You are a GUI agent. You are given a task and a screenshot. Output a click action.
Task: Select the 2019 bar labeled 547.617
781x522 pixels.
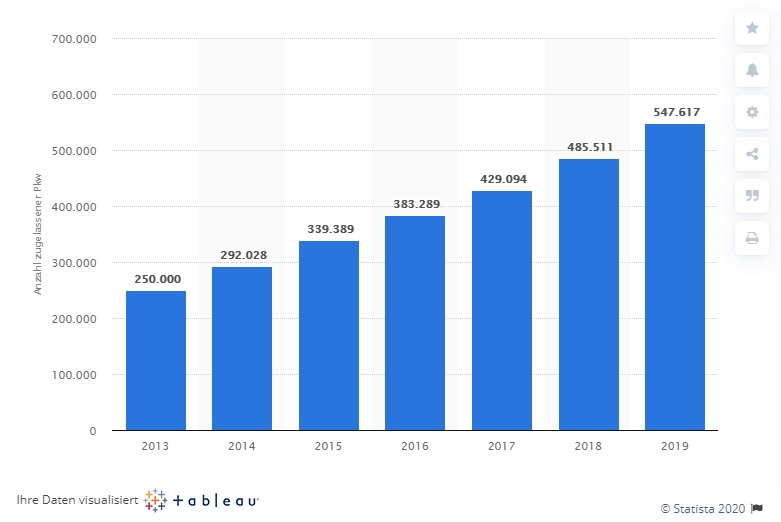click(x=675, y=277)
